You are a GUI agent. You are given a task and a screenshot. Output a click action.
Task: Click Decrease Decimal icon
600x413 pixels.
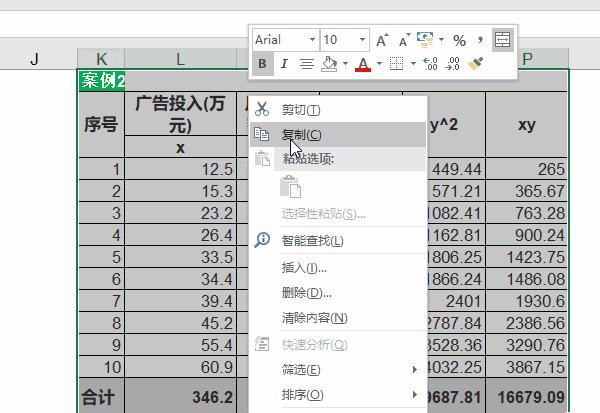point(453,64)
